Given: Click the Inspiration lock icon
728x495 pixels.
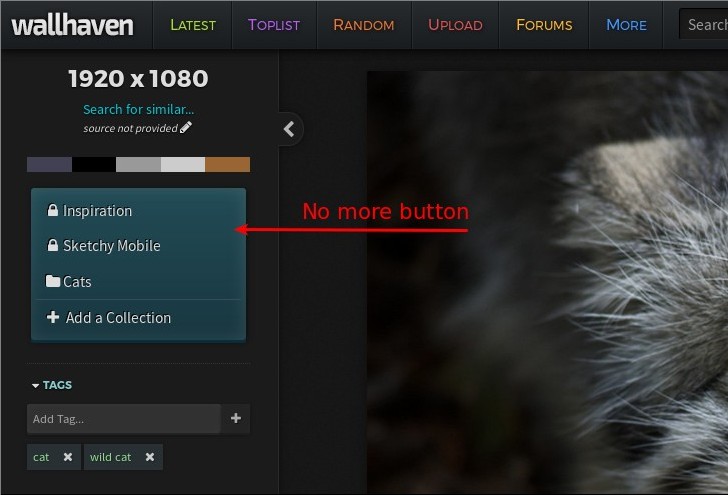Looking at the screenshot, I should (52, 210).
